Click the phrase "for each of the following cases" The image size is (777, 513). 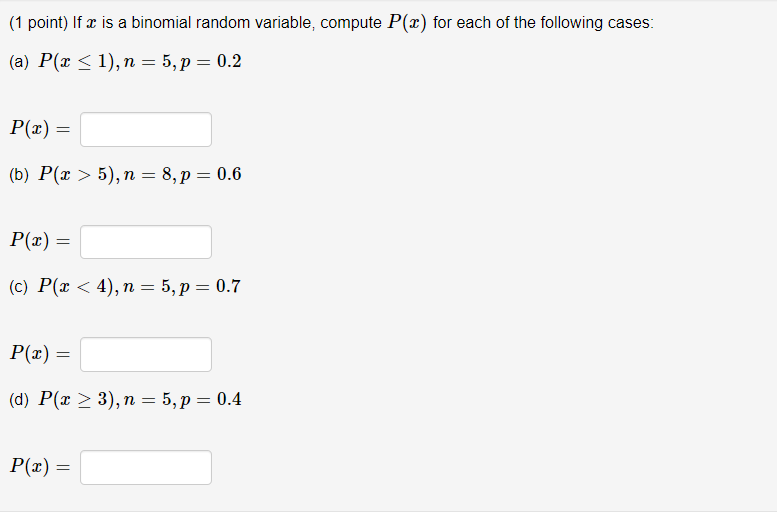(x=543, y=23)
